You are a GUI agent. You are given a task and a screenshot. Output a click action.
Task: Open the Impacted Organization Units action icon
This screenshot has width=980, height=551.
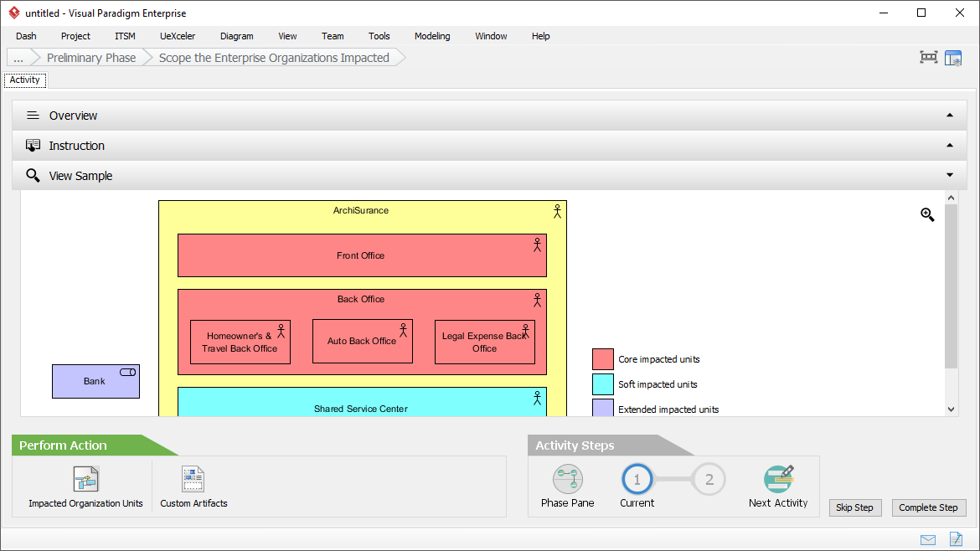[86, 479]
